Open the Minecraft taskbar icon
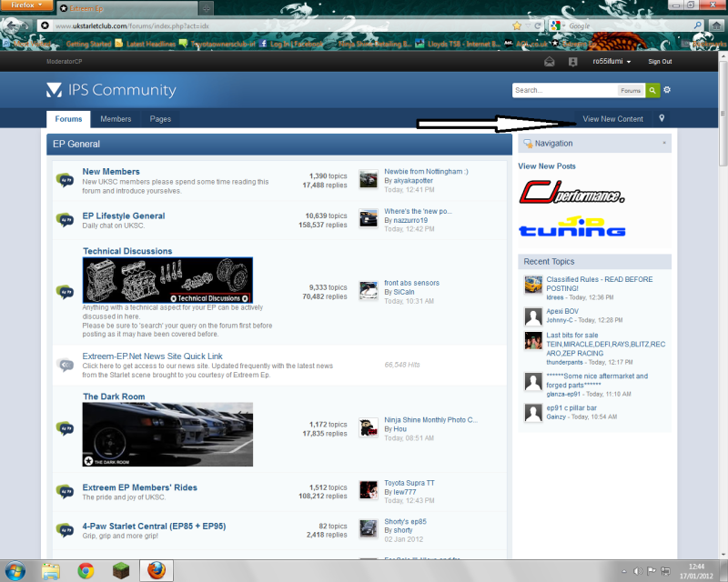The height and width of the screenshot is (582, 728). [120, 571]
